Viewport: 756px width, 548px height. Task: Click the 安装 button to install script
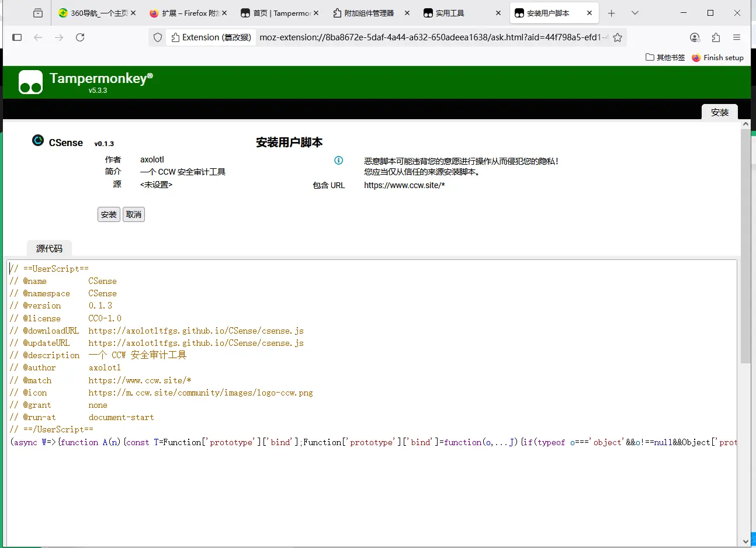(109, 214)
